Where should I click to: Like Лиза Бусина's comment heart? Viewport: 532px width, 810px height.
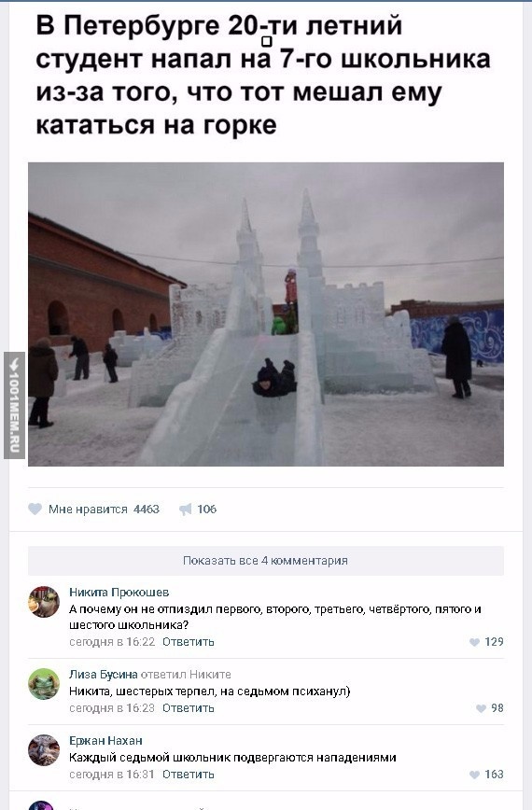click(x=481, y=708)
